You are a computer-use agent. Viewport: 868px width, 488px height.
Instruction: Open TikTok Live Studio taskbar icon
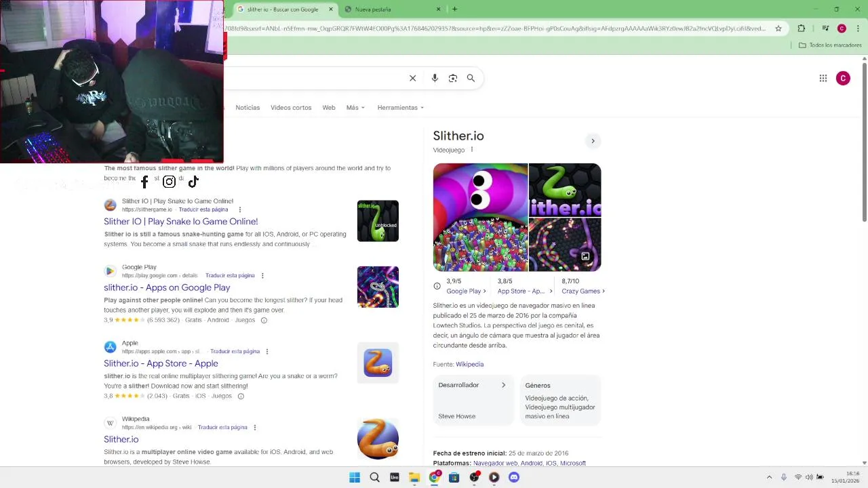(x=394, y=477)
